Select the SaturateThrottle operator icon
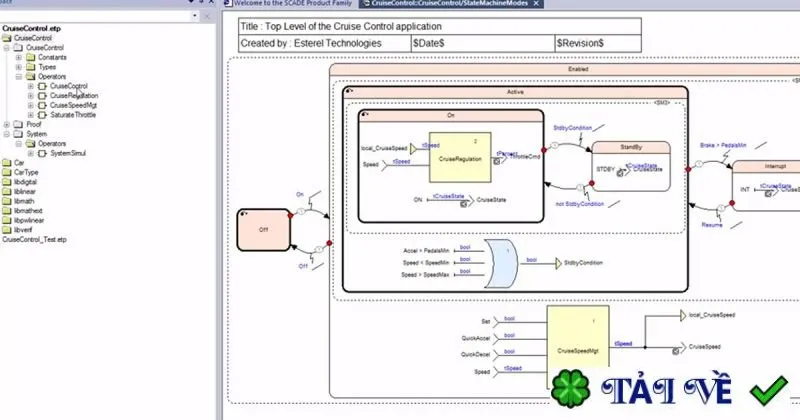The height and width of the screenshot is (420, 800). click(42, 115)
